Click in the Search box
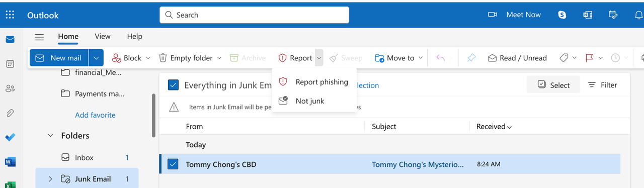The height and width of the screenshot is (188, 644). click(254, 15)
